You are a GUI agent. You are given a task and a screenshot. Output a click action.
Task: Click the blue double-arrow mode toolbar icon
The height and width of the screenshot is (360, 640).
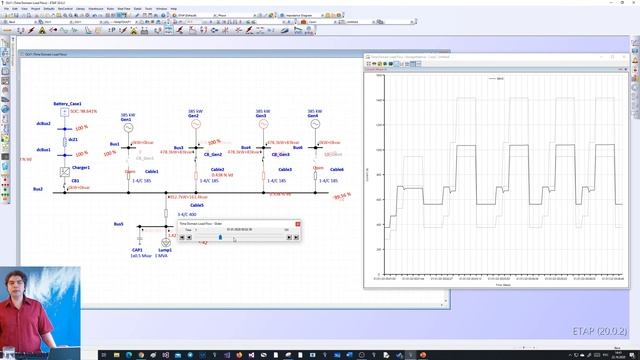[x=214, y=30]
